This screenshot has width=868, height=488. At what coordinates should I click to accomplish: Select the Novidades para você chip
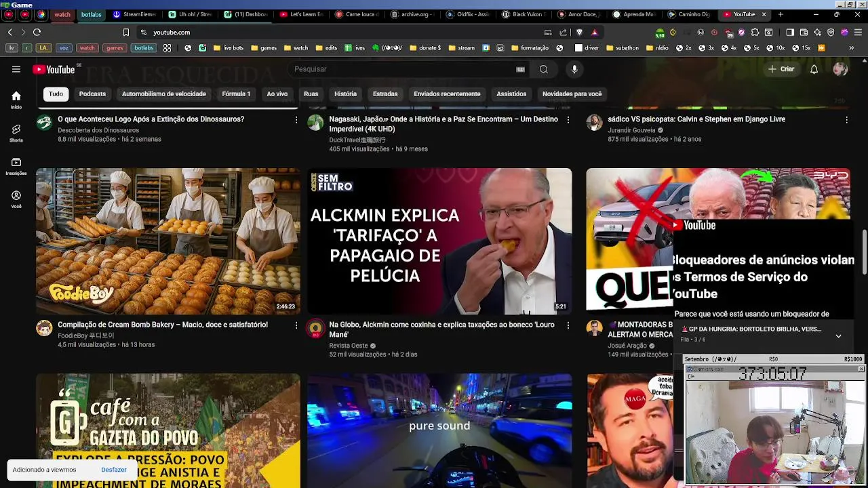coord(572,94)
